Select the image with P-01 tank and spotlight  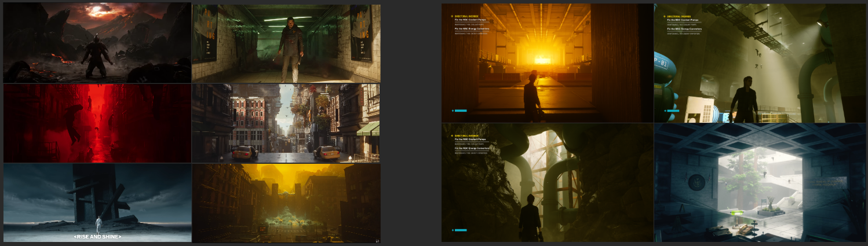[760, 63]
